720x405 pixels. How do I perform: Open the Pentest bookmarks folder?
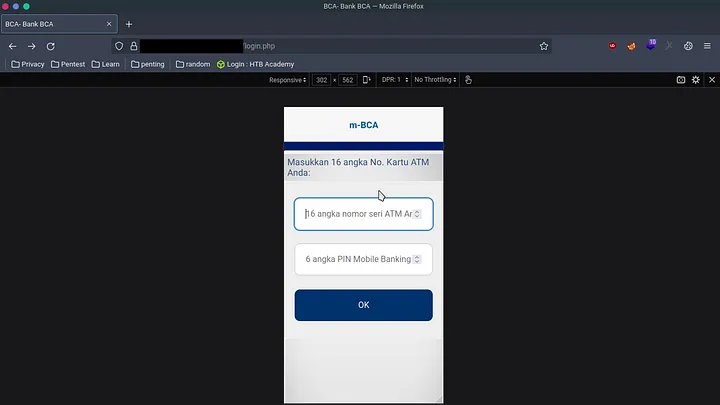pos(68,64)
